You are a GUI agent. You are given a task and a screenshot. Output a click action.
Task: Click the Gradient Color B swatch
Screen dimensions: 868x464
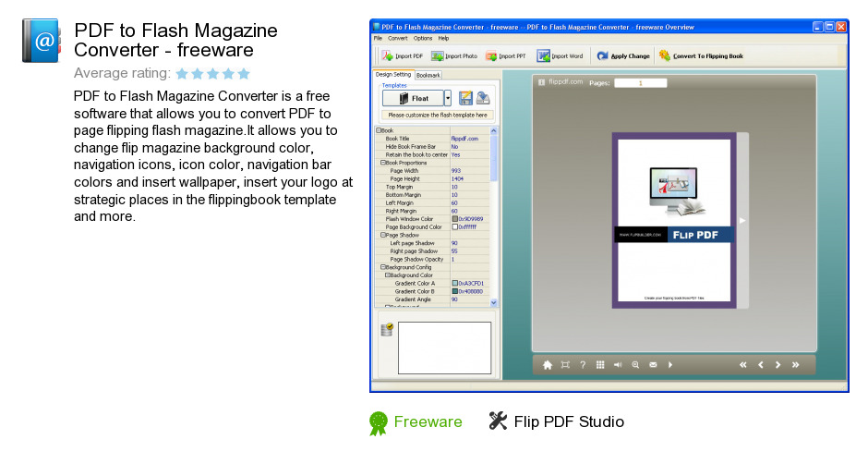point(455,291)
